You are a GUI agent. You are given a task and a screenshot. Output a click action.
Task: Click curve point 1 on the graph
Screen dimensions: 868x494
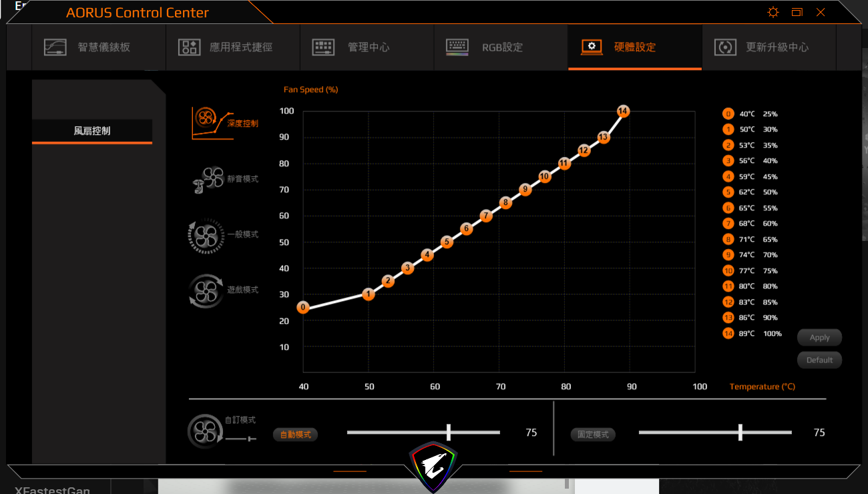tap(369, 294)
